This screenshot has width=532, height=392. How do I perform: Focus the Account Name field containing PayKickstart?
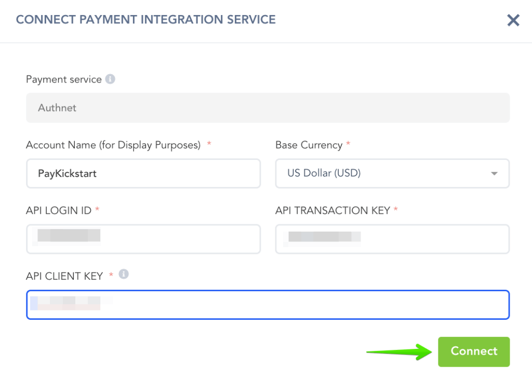coord(143,173)
